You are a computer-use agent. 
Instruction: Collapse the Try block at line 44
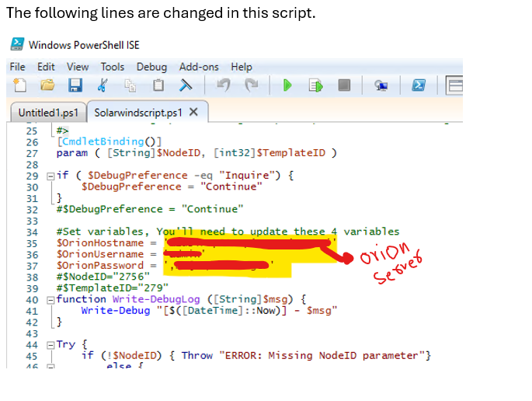tap(50, 345)
